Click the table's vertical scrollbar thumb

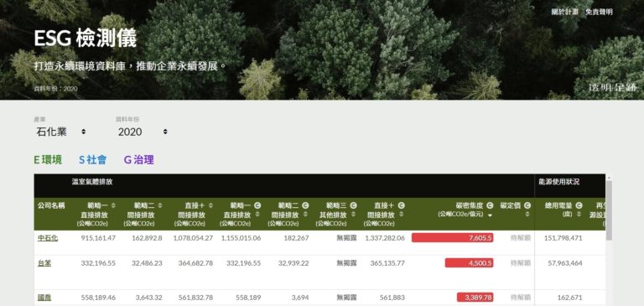pos(609,210)
